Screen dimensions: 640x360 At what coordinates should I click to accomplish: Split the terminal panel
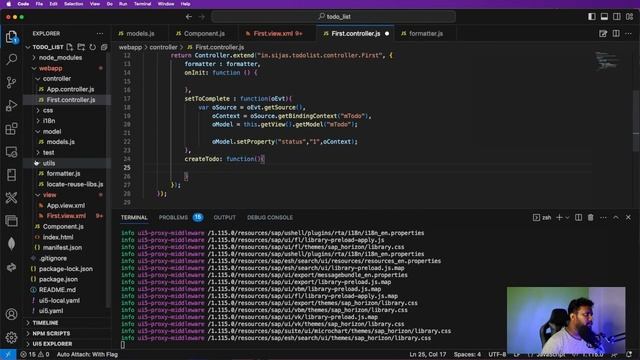pyautogui.click(x=578, y=218)
